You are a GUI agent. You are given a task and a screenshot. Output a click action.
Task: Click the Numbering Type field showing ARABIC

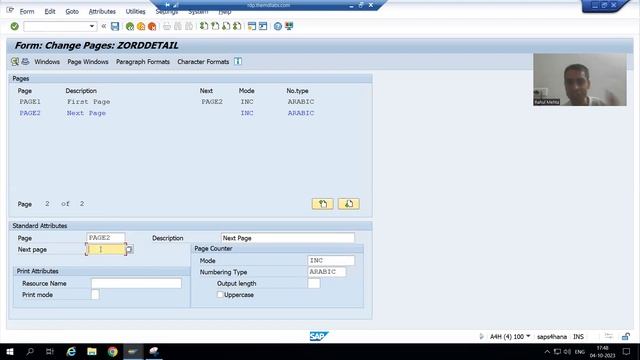(327, 272)
